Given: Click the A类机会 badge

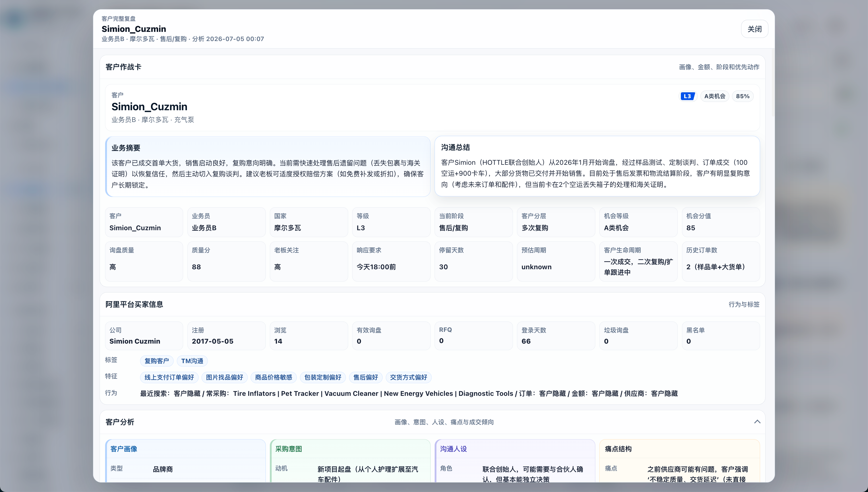Looking at the screenshot, I should pyautogui.click(x=715, y=96).
